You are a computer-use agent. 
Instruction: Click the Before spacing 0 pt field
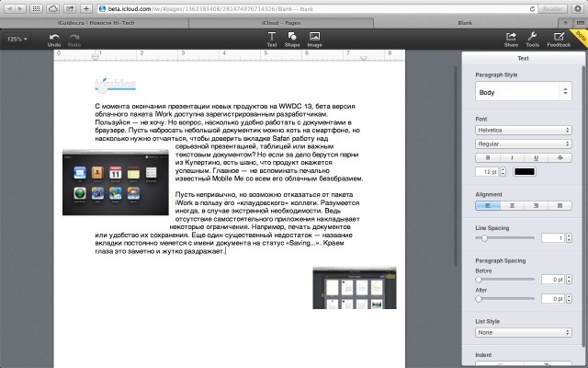[553, 280]
